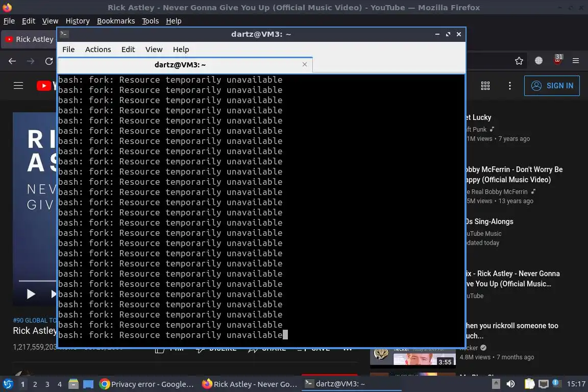Open the update notifier tray icon
The height and width of the screenshot is (392, 588).
click(x=556, y=383)
